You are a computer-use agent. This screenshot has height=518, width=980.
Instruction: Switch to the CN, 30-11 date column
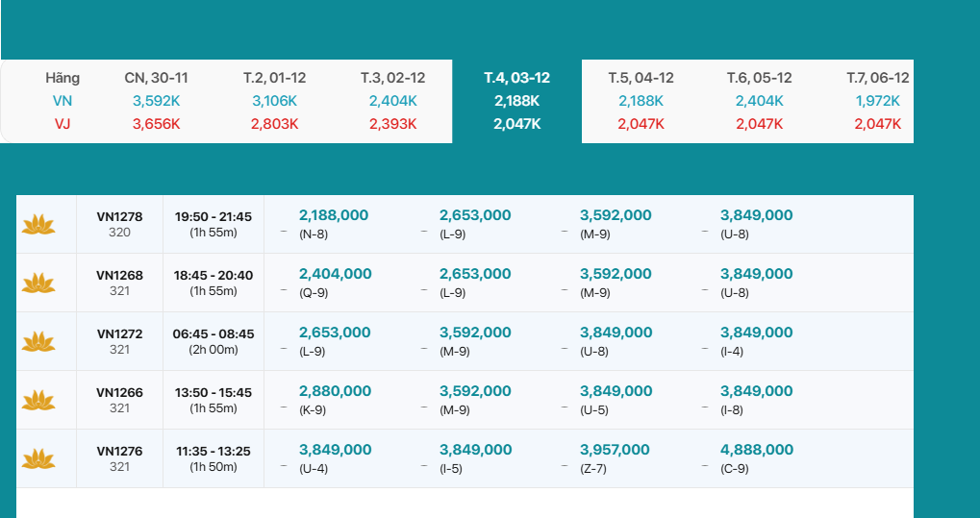click(156, 78)
